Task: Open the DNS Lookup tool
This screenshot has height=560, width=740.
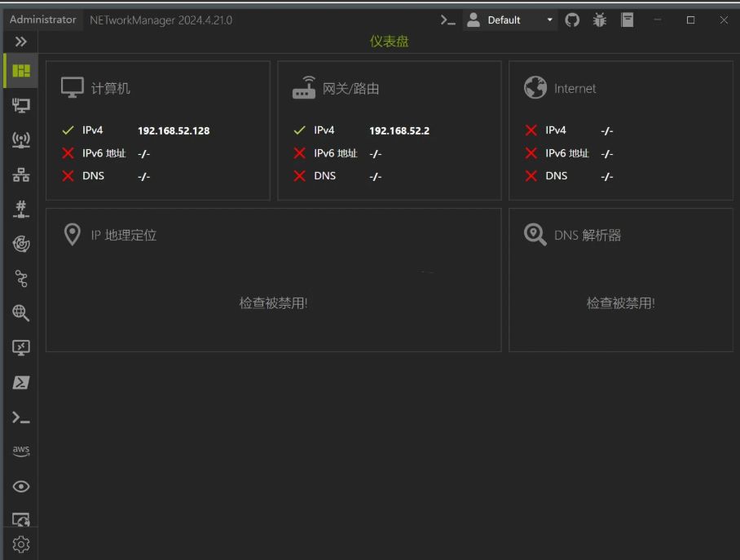Action: (x=20, y=314)
